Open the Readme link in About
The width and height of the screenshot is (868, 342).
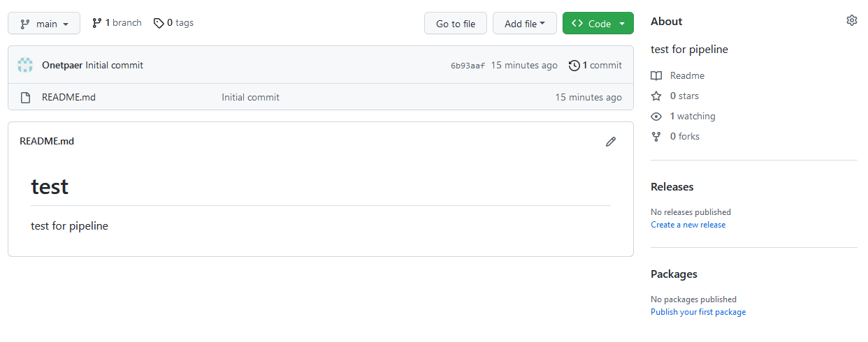click(678, 75)
